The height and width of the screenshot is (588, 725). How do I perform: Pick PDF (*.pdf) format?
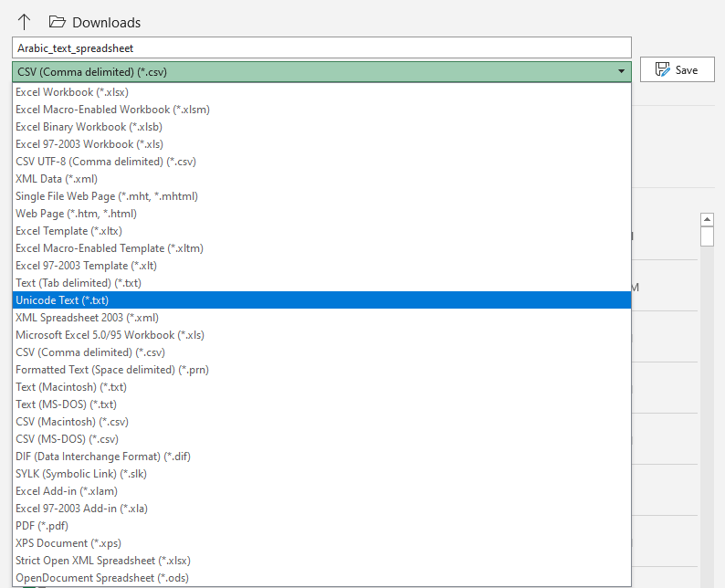(x=321, y=526)
